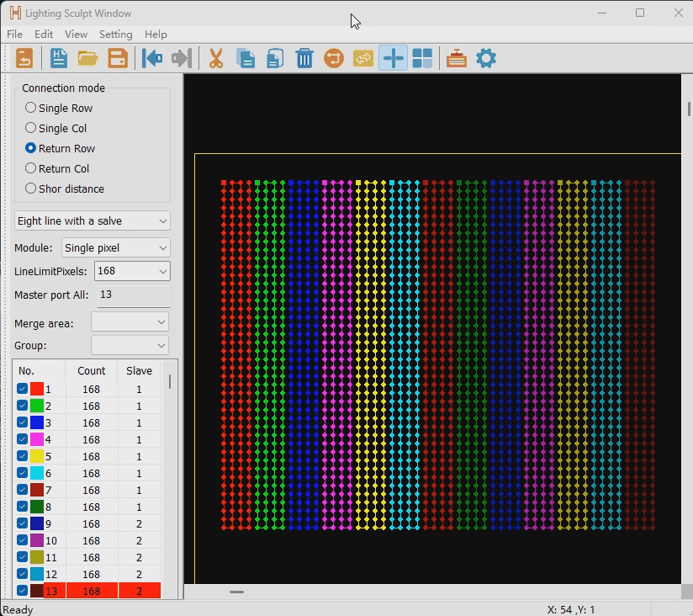The height and width of the screenshot is (616, 693).
Task: Open the Setting menu
Action: [115, 35]
